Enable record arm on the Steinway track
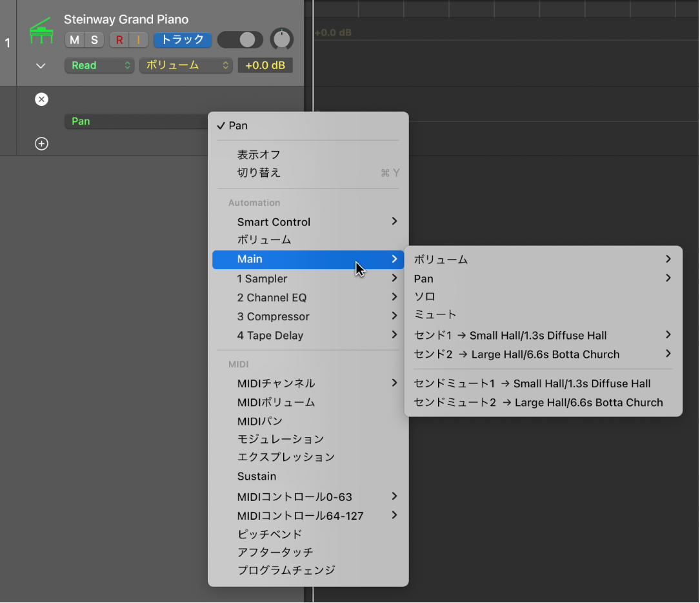700x603 pixels. pos(119,39)
